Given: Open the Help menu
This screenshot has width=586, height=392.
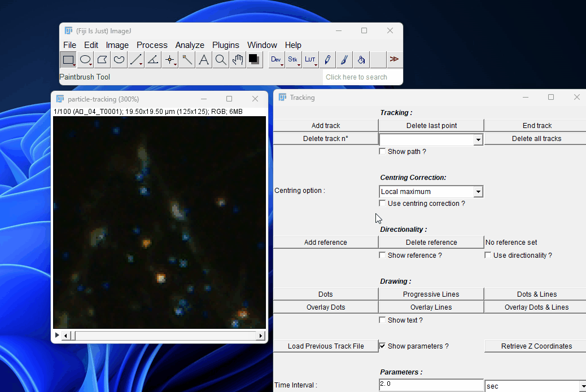Looking at the screenshot, I should (x=293, y=45).
